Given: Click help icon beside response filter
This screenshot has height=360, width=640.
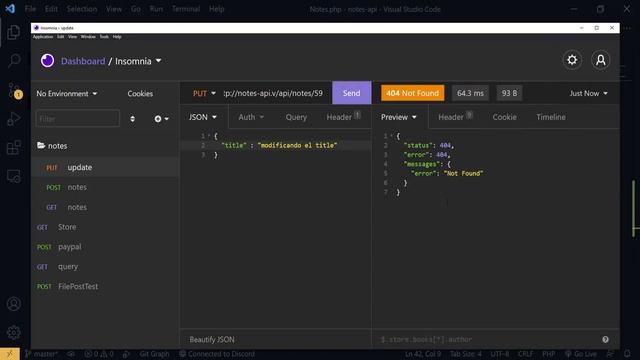Looking at the screenshot, I should [605, 340].
